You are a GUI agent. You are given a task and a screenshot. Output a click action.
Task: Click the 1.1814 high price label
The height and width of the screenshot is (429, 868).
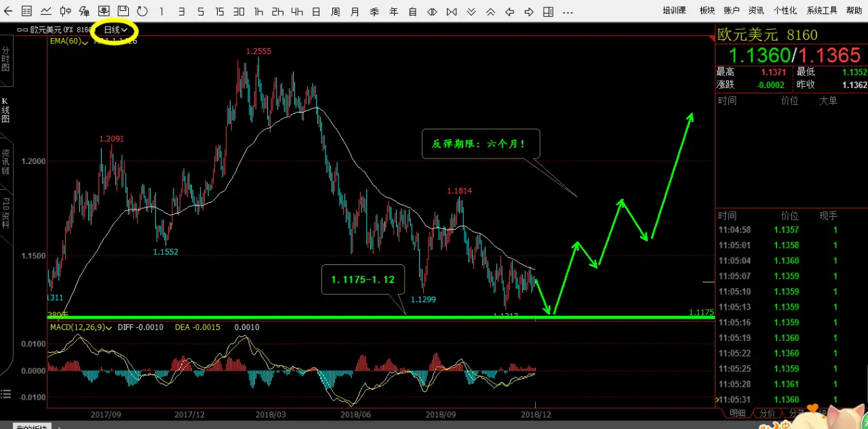pos(459,191)
